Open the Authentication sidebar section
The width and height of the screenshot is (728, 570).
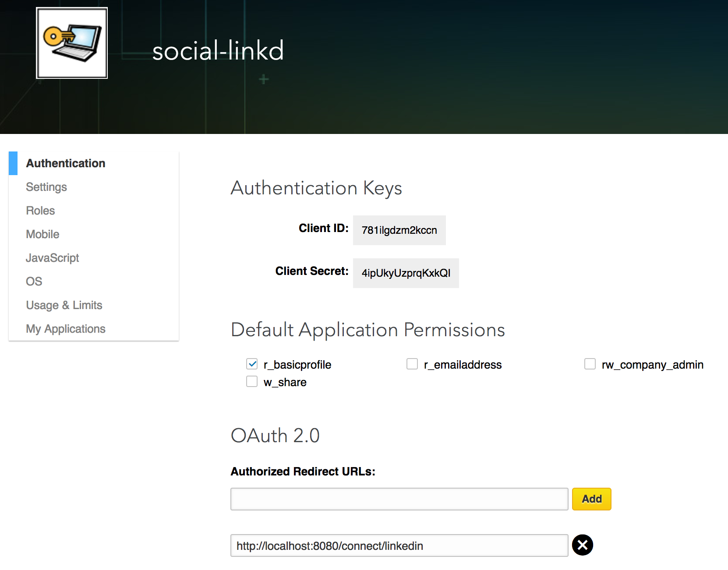coord(66,163)
